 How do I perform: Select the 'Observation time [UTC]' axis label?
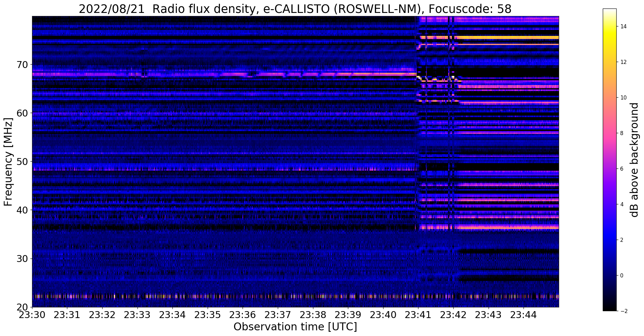coord(295,327)
